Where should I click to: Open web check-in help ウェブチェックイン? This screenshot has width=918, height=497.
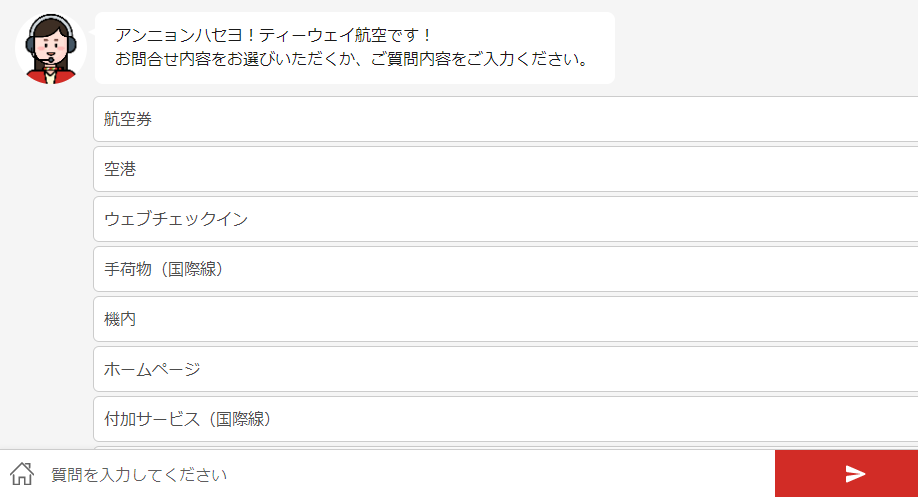505,219
